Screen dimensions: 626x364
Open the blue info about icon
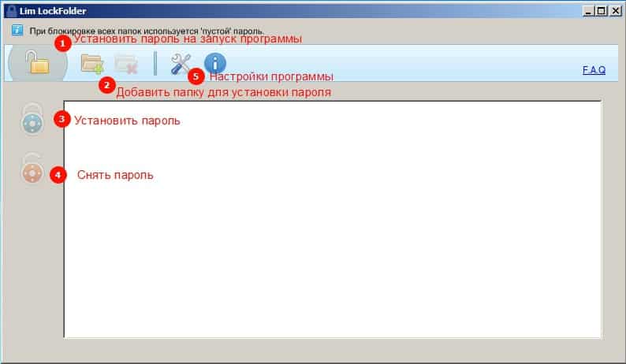click(x=214, y=64)
